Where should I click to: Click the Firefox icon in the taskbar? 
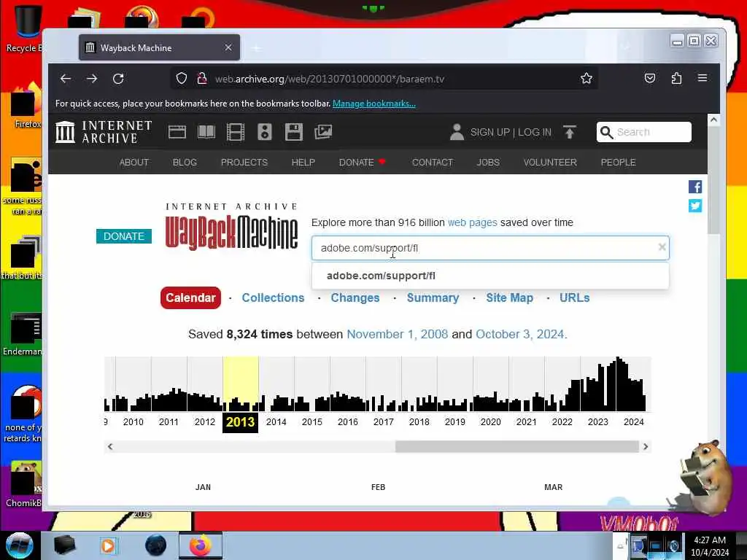pos(201,545)
